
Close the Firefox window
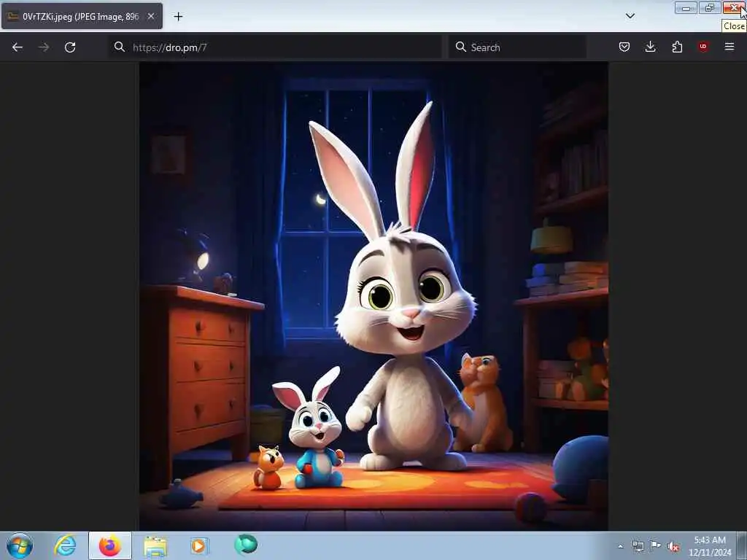click(x=734, y=7)
